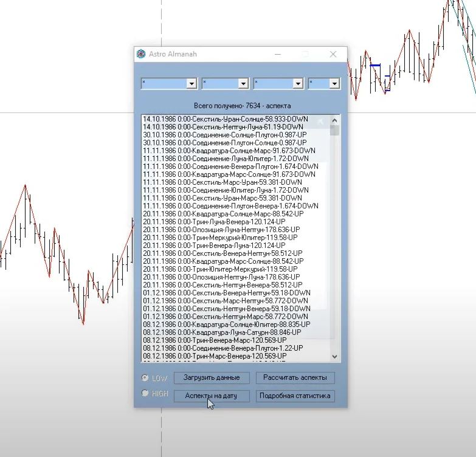Select row 01.12.1986 Секстиль-Марс-Нептун-58.772-DOWN
The image size is (476, 457).
pos(236,300)
